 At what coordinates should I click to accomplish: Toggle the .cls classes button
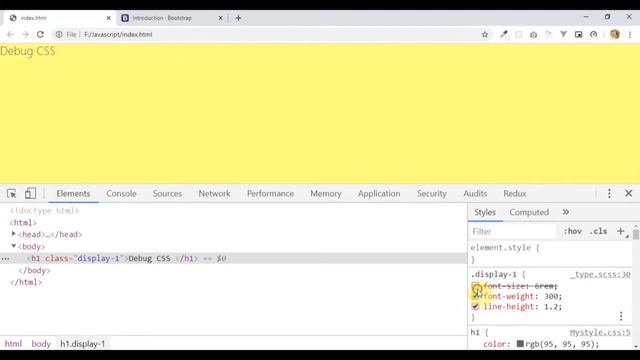[598, 231]
